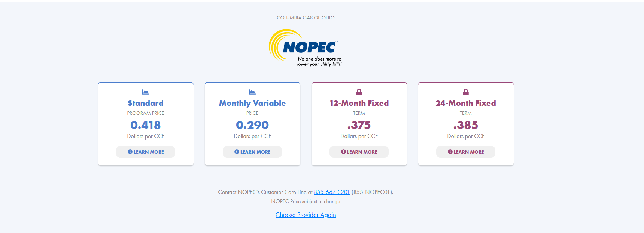Click the lock icon above 12-Month Fixed
The width and height of the screenshot is (644, 233).
(x=359, y=92)
